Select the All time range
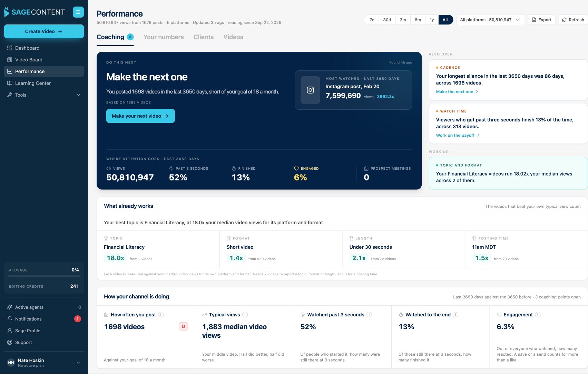 tap(445, 20)
